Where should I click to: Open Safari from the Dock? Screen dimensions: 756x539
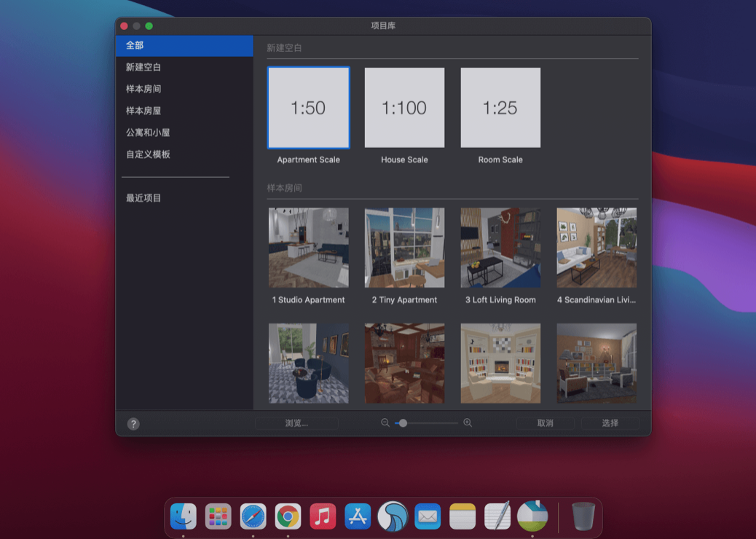[x=253, y=516]
